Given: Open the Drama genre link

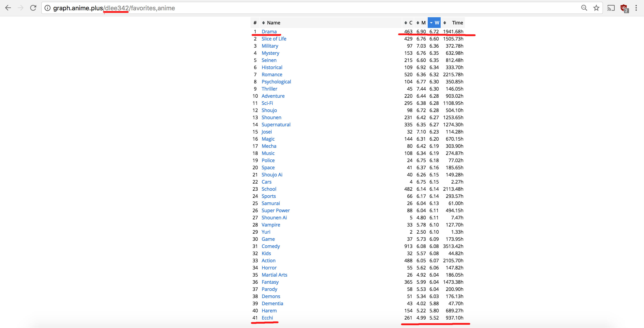Looking at the screenshot, I should click(x=269, y=32).
